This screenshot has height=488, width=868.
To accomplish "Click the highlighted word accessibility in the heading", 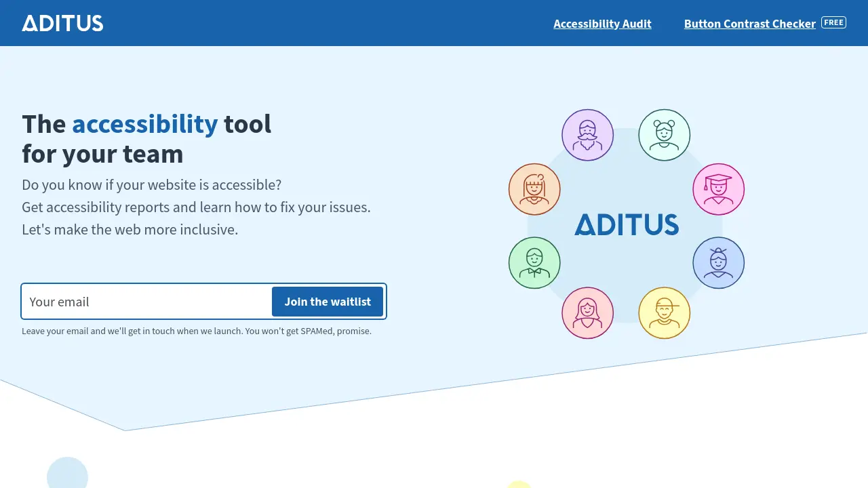I will coord(144,124).
